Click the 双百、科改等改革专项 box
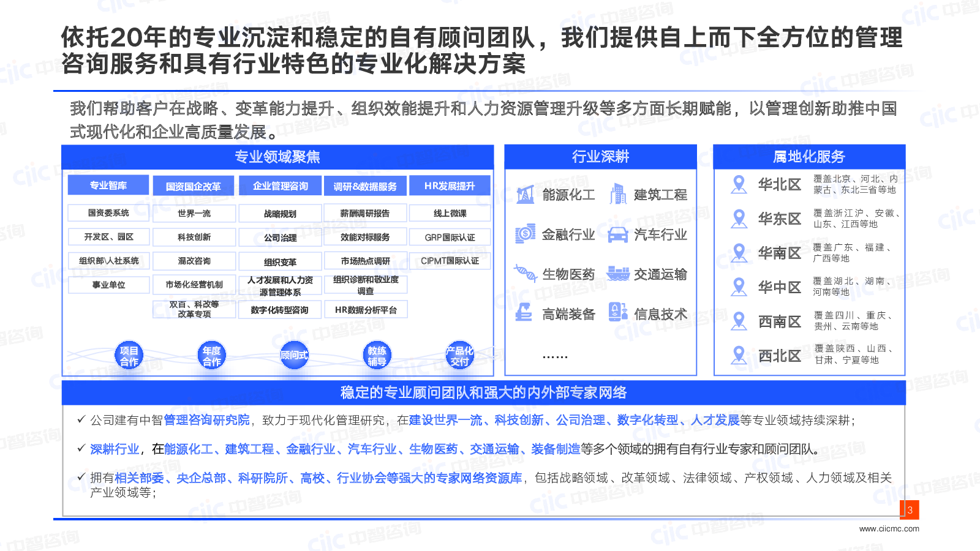Viewport: 980px width, 551px height. pyautogui.click(x=194, y=309)
